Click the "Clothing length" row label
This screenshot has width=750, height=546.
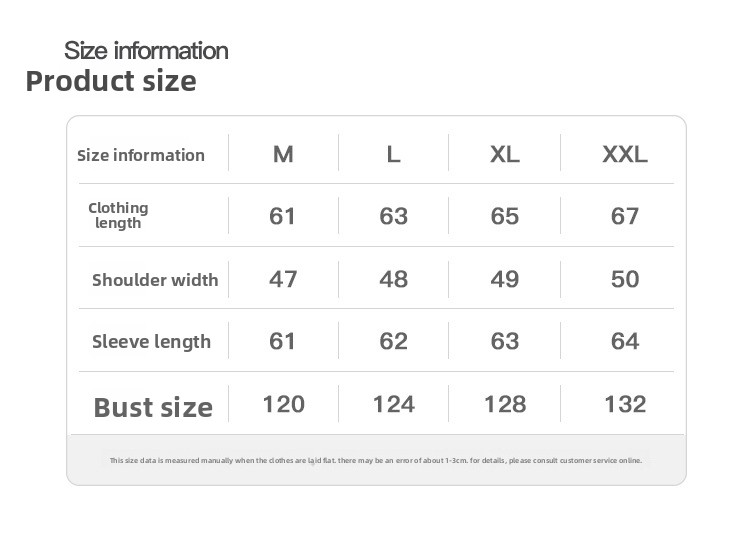coord(118,215)
